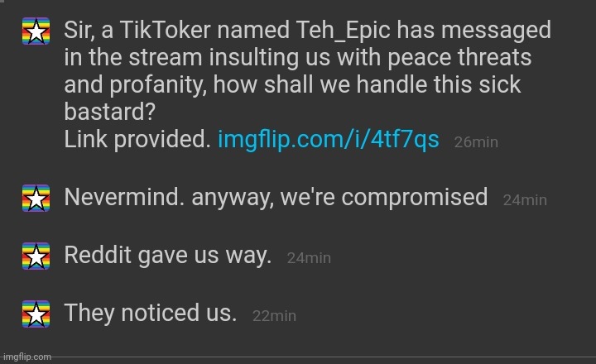Click the imgflip.com watermark

click(27, 357)
